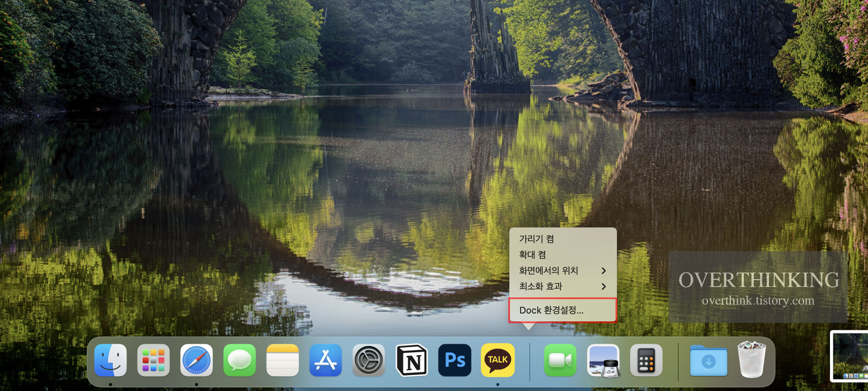Open Finder from the Dock
The height and width of the screenshot is (391, 868).
click(110, 360)
